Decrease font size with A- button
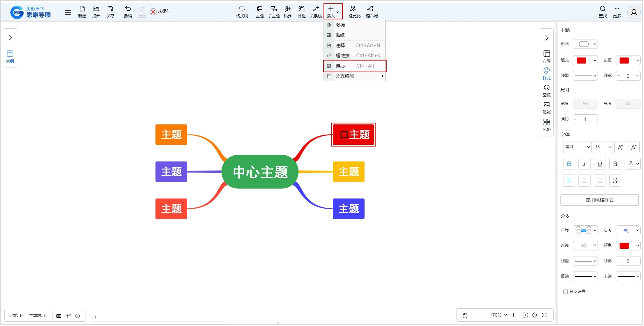This screenshot has width=644, height=326. pos(634,147)
